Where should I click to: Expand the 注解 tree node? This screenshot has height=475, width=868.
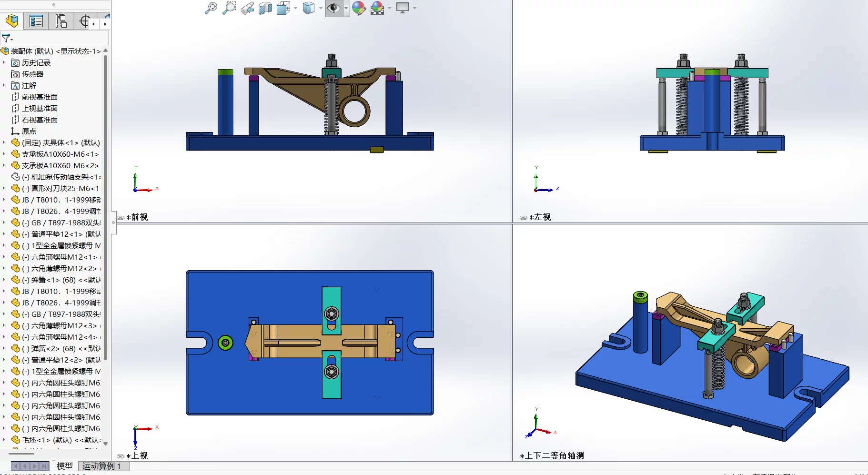click(x=4, y=85)
